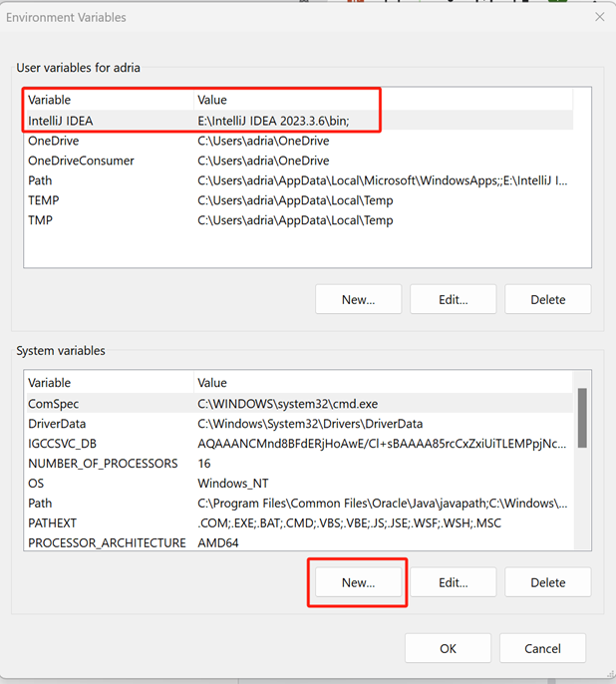
Task: Click the Value column header in System variables
Action: [x=379, y=383]
